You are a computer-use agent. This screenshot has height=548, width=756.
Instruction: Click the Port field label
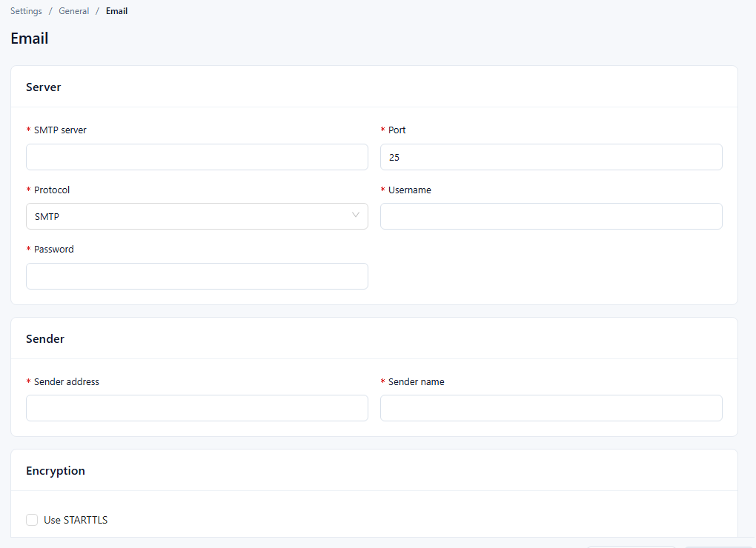click(x=397, y=130)
